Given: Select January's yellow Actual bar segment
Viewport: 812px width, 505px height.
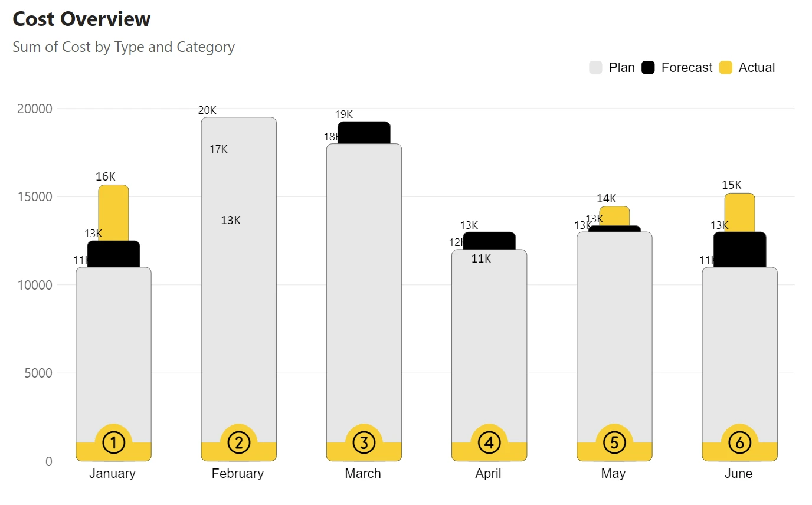Looking at the screenshot, I should point(113,212).
